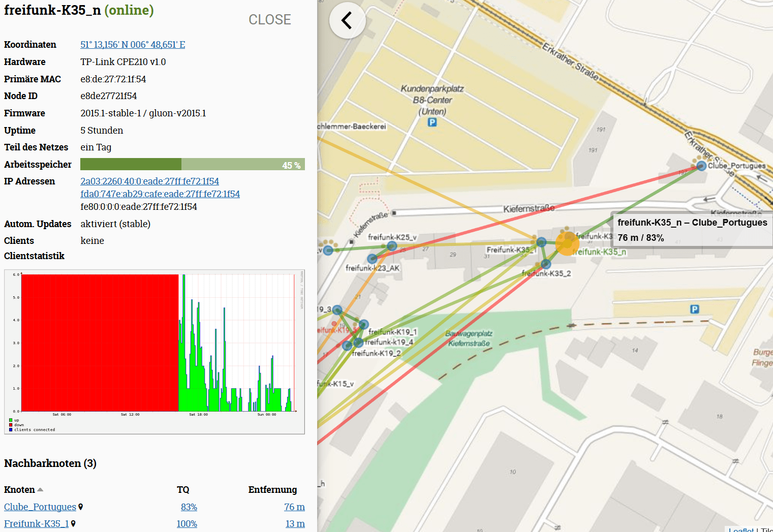The height and width of the screenshot is (532, 773).
Task: Click the back arrow button on map
Action: click(x=347, y=20)
